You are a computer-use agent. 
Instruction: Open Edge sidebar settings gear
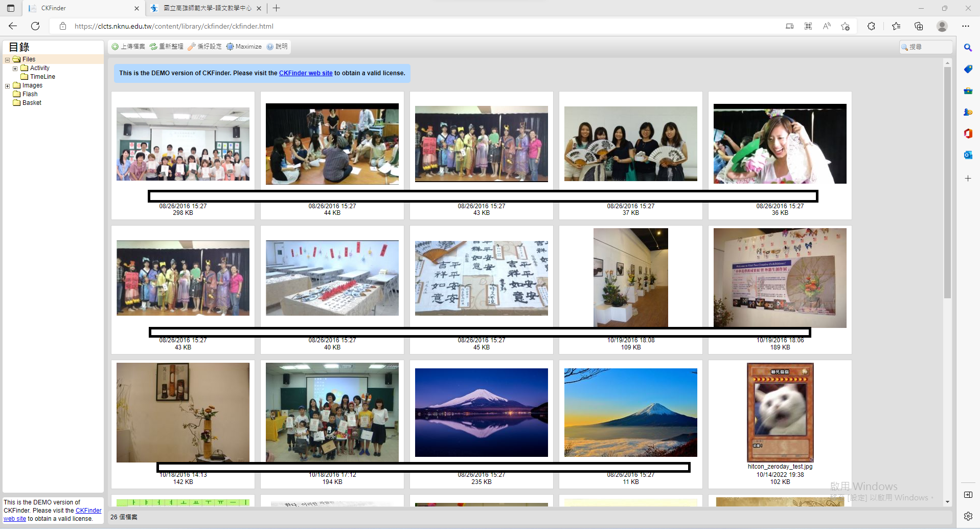coord(968,516)
